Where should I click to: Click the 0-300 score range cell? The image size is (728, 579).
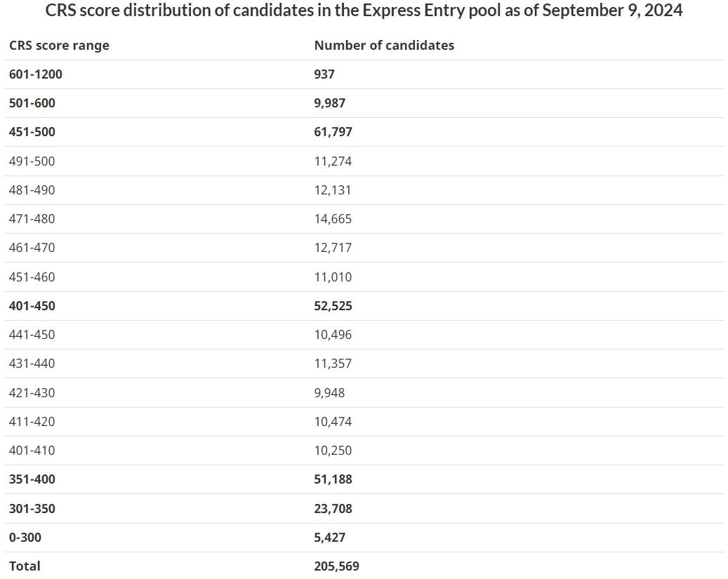(x=25, y=538)
